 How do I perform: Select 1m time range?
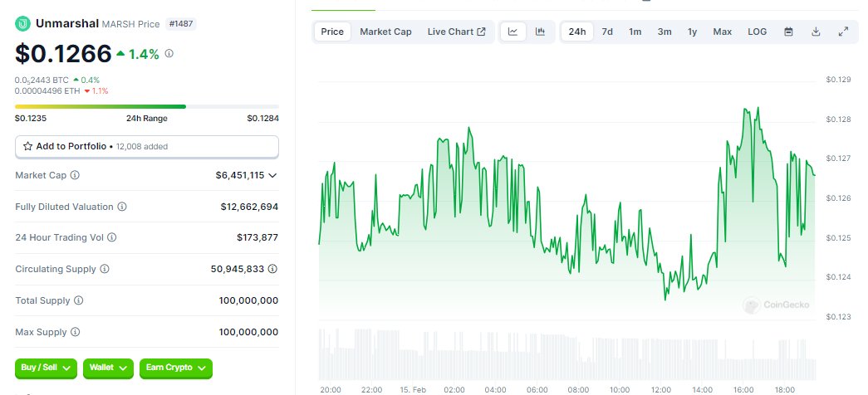pyautogui.click(x=635, y=32)
